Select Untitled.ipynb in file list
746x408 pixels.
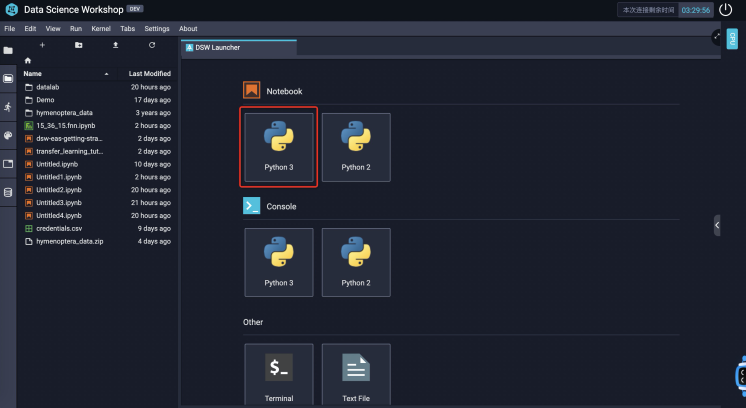pyautogui.click(x=97, y=164)
